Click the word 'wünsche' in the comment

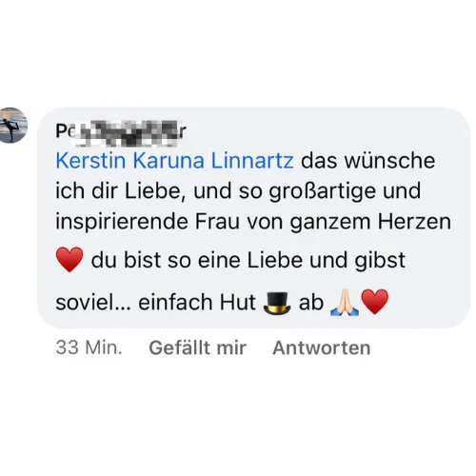point(390,161)
